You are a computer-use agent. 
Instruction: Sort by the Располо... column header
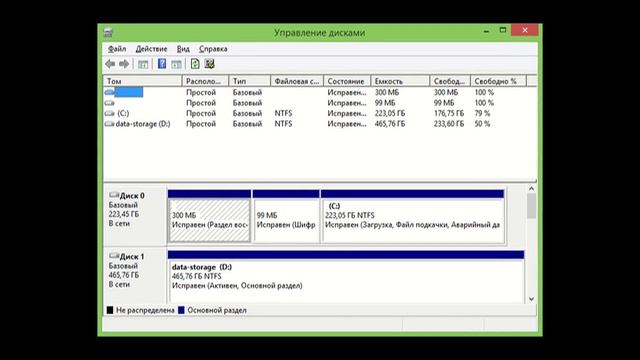(x=205, y=81)
